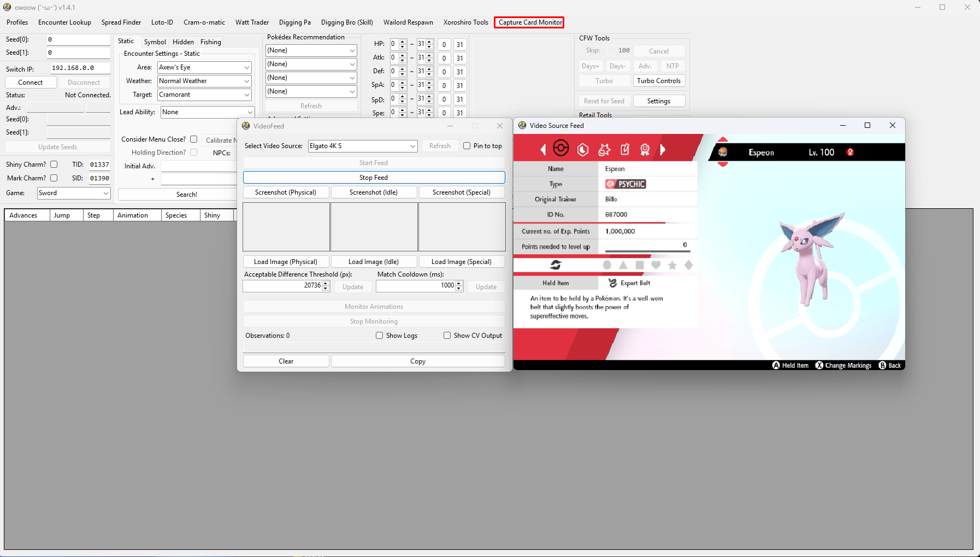Open the Target dropdown showing Cramorant

click(204, 95)
